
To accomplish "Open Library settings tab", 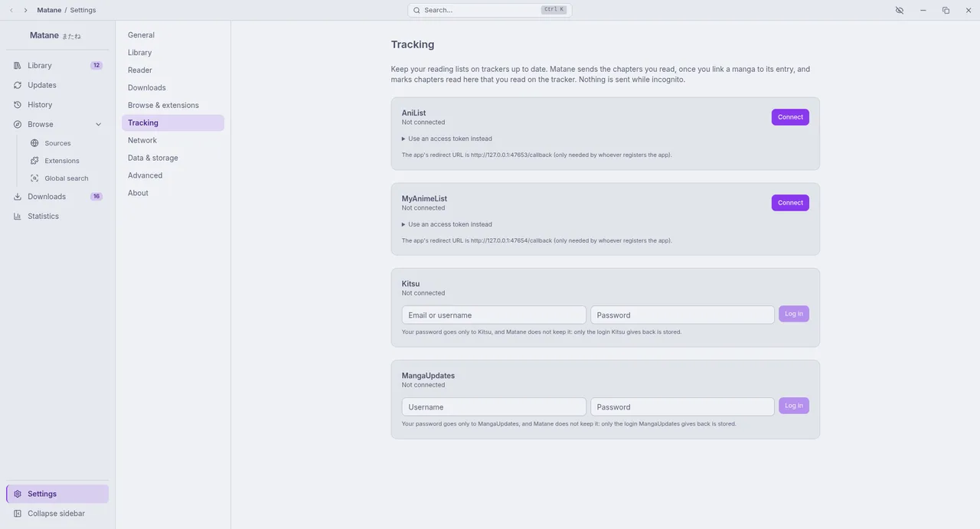I will [173, 53].
